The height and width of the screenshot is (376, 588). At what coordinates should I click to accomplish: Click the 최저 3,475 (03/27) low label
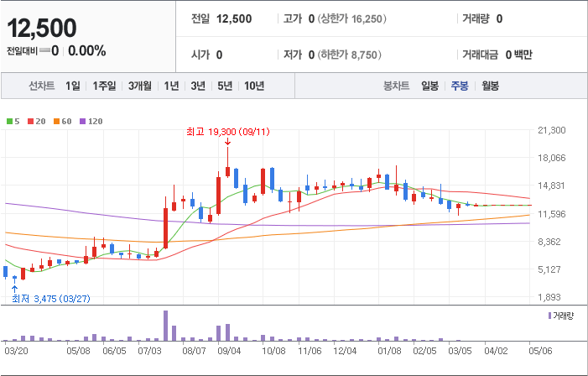[51, 299]
